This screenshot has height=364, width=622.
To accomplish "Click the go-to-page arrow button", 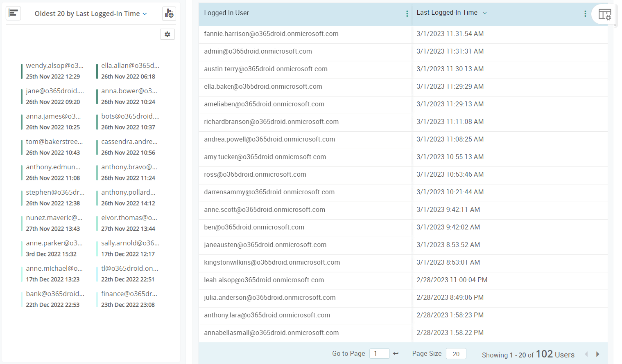I will tap(395, 353).
